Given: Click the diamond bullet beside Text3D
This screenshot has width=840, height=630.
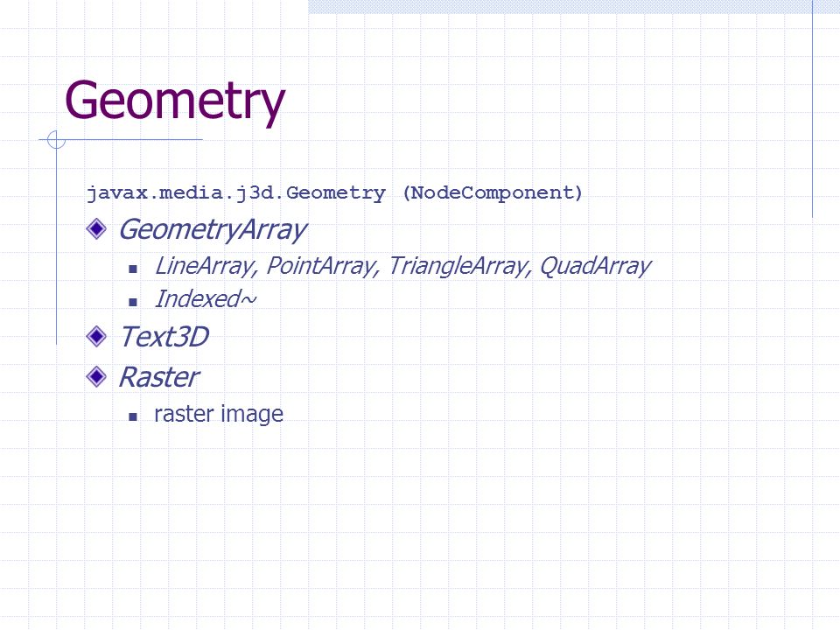Looking at the screenshot, I should tap(96, 336).
